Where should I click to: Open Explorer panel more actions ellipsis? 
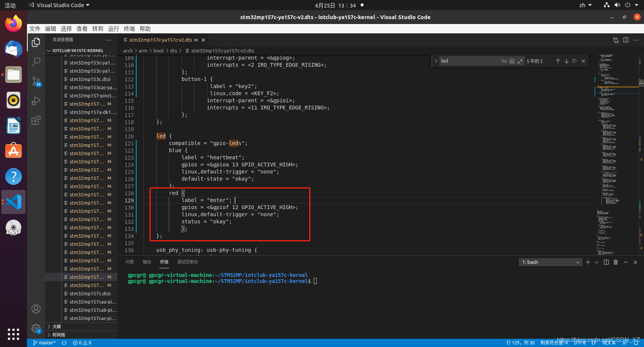109,40
